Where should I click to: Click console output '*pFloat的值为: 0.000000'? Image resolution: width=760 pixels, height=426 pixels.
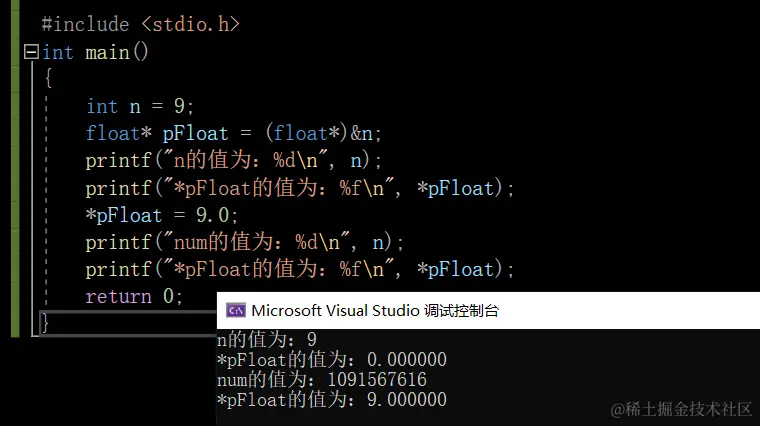click(x=332, y=360)
